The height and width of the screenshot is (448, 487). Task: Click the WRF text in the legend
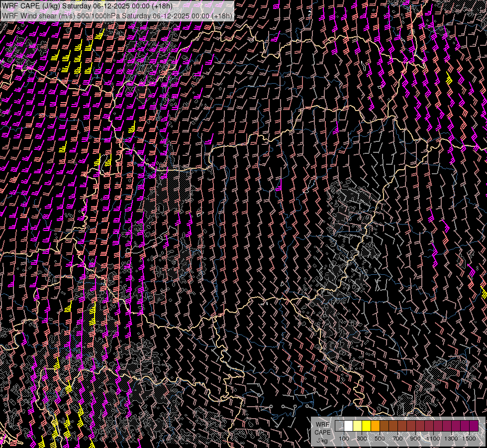click(x=322, y=425)
